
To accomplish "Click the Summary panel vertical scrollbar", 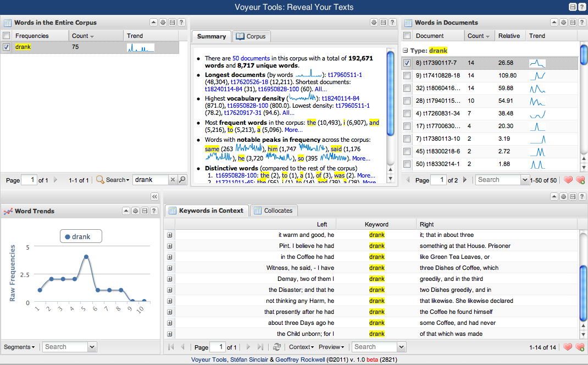I will tap(390, 93).
